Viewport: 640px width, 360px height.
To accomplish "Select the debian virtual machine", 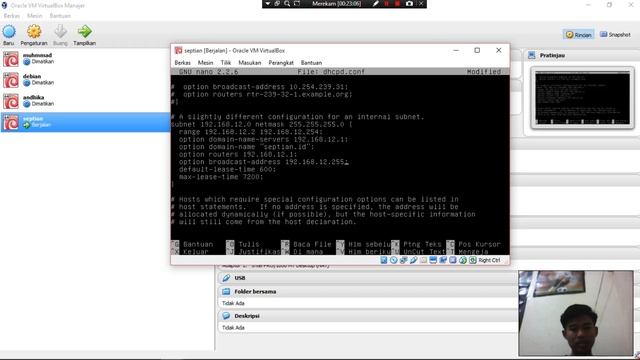I will (85, 80).
